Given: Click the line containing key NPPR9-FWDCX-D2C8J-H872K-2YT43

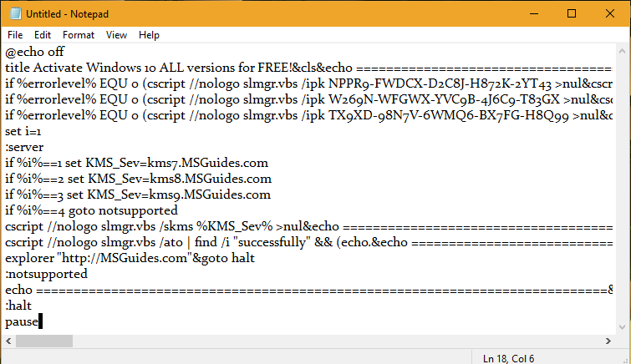Looking at the screenshot, I should point(308,83).
